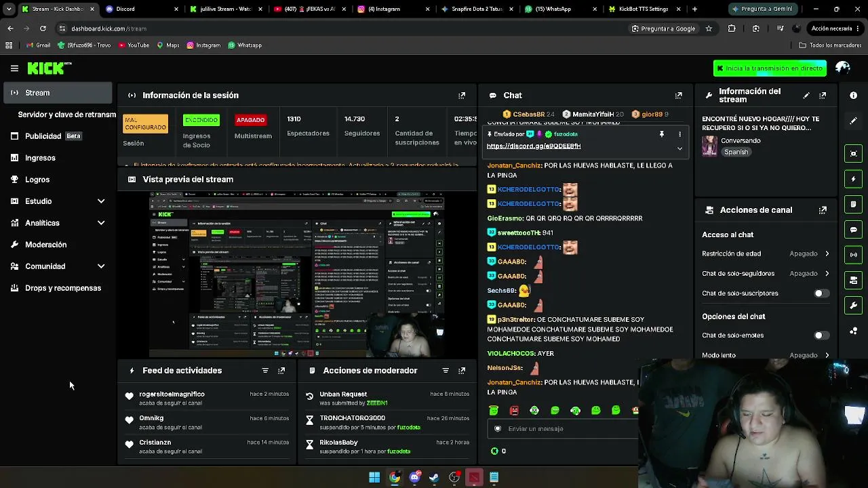
Task: Click the pencil icon in the right sidebar
Action: (853, 121)
